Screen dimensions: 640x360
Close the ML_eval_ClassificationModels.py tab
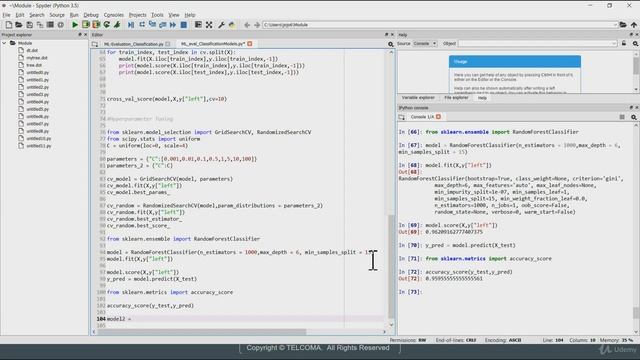coord(249,44)
